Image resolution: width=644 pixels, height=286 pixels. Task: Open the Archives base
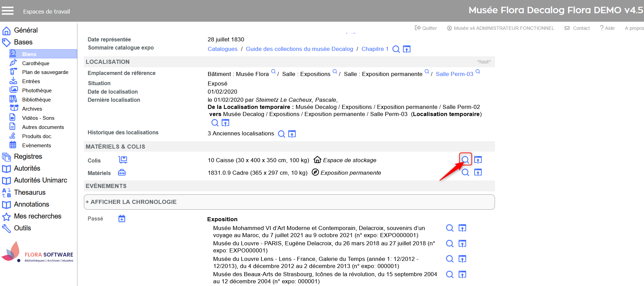[x=32, y=109]
